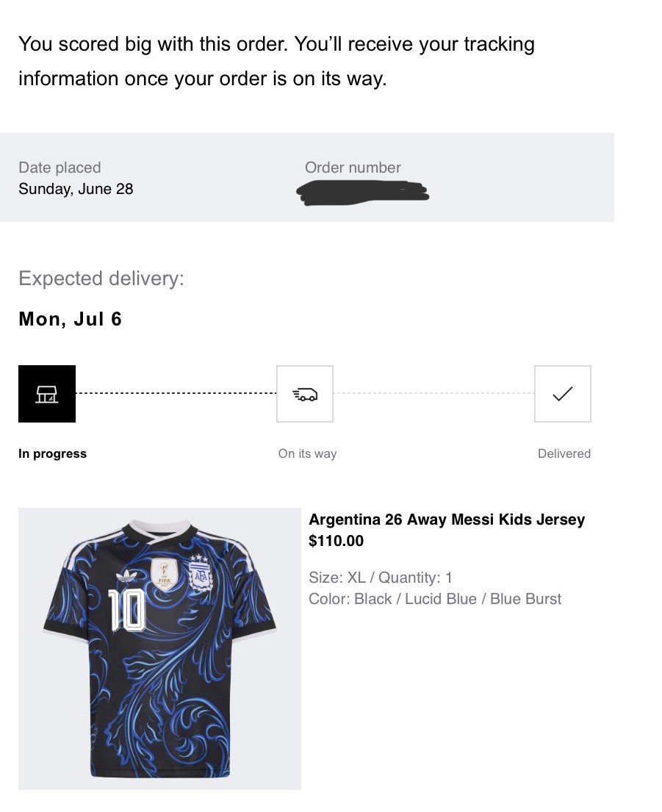Open the Argentina jersey product image
Viewport: 662px width, 812px height.
(159, 648)
